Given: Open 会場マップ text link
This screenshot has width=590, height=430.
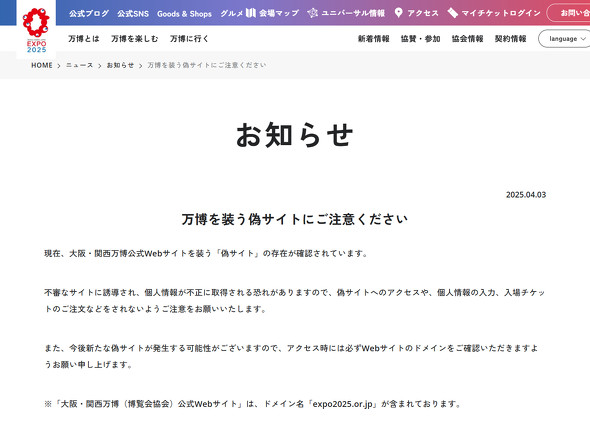Looking at the screenshot, I should click(x=279, y=14).
